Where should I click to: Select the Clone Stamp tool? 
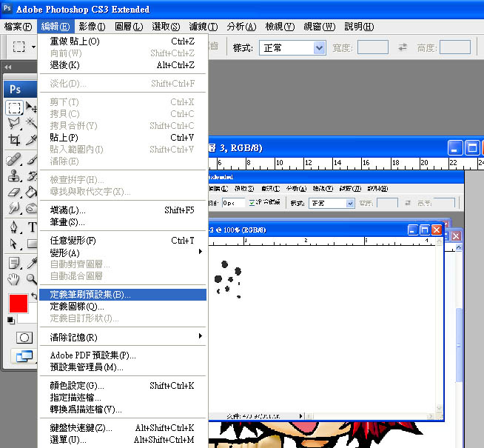(x=14, y=176)
